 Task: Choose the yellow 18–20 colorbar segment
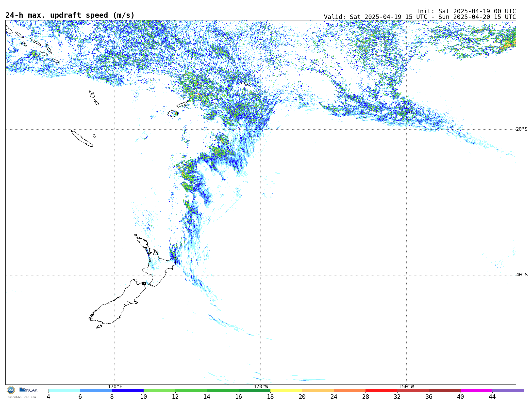[x=286, y=391]
